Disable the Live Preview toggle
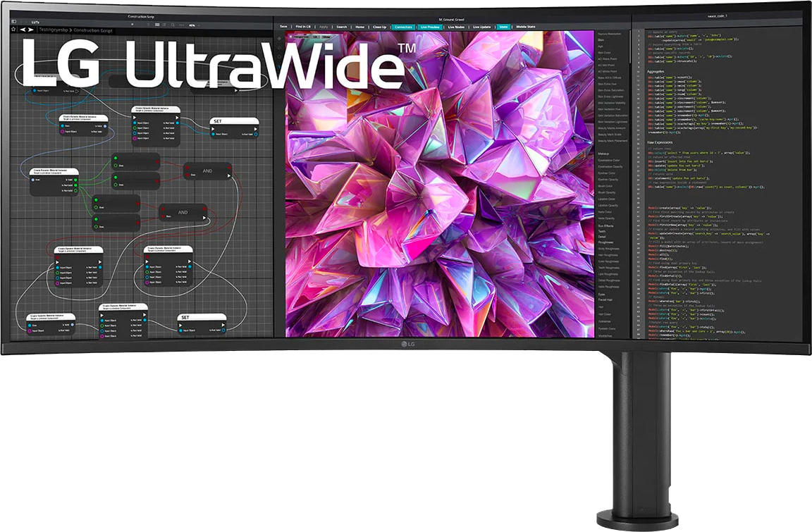812x532 pixels. click(431, 27)
